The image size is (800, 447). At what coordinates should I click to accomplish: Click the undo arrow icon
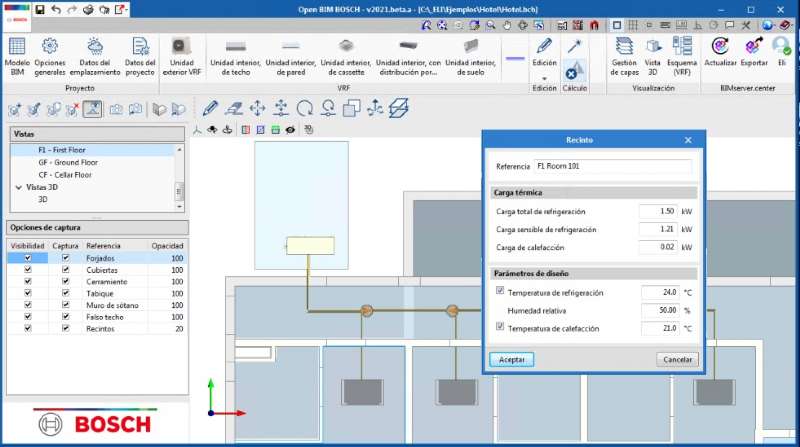pos(56,10)
